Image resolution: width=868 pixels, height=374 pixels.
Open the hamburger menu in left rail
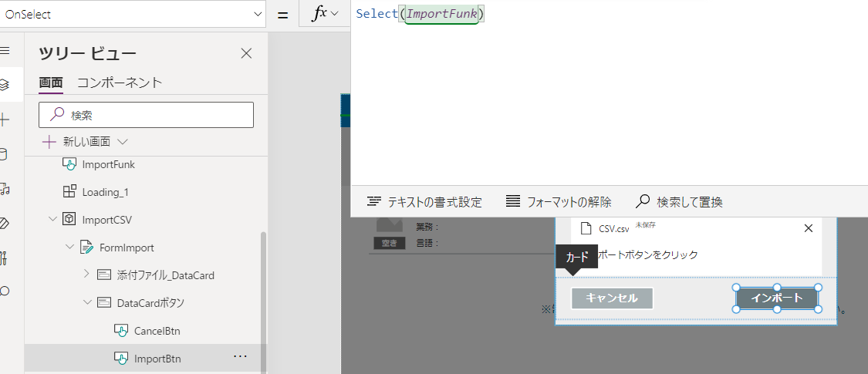coord(5,51)
